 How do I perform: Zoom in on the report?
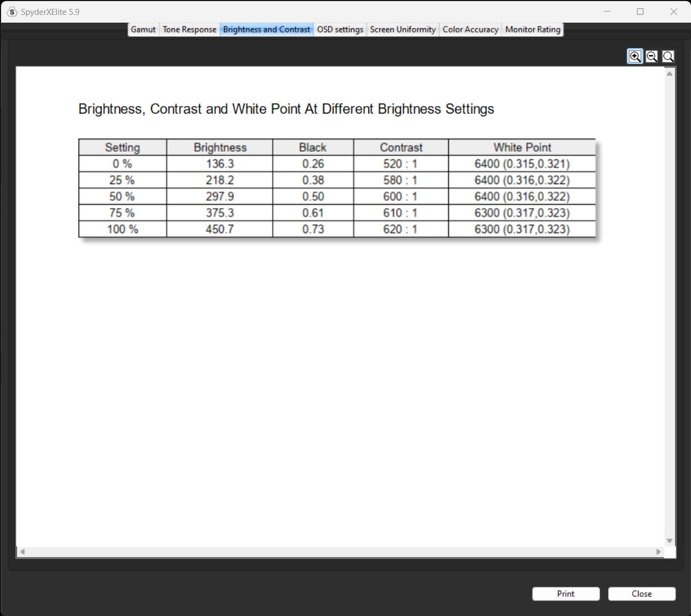tap(635, 56)
